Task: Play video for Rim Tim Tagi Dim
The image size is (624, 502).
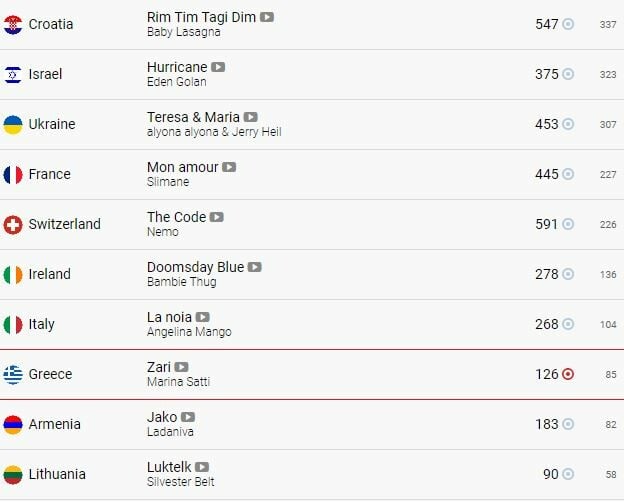Action: tap(267, 17)
